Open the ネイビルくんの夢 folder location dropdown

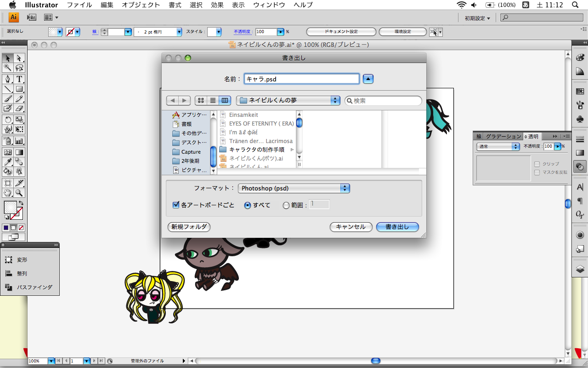click(x=288, y=100)
